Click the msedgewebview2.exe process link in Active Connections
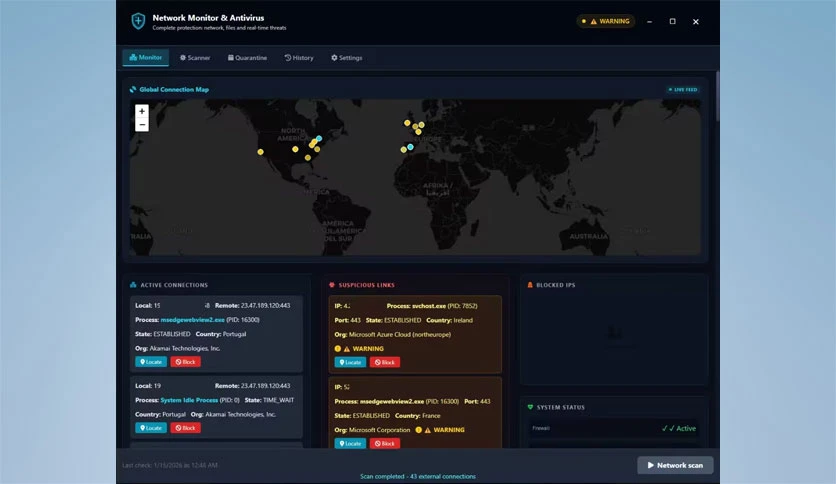836x484 pixels. point(192,320)
